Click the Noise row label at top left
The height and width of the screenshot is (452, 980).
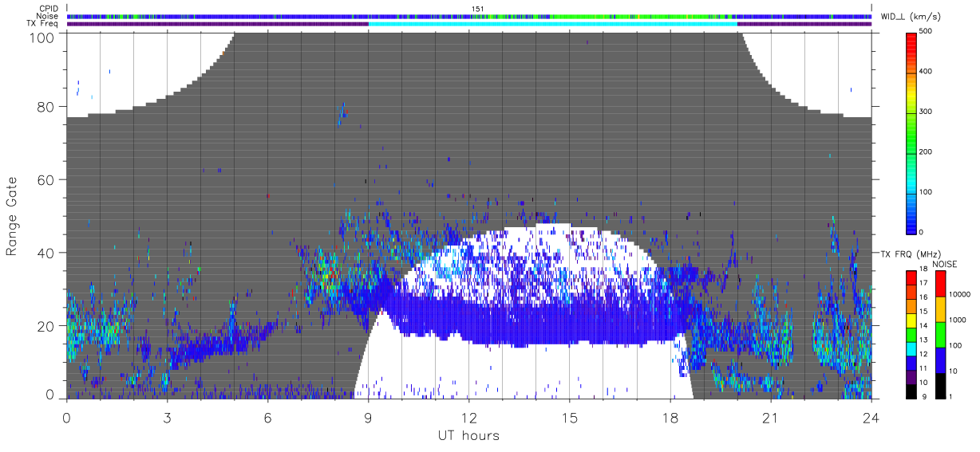48,16
